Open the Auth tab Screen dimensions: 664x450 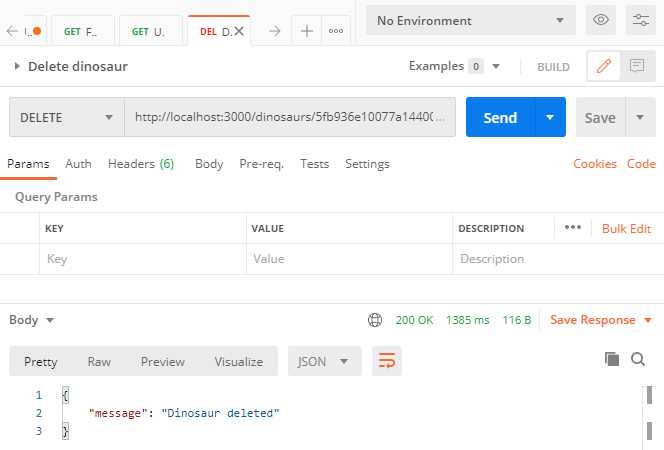(x=78, y=164)
